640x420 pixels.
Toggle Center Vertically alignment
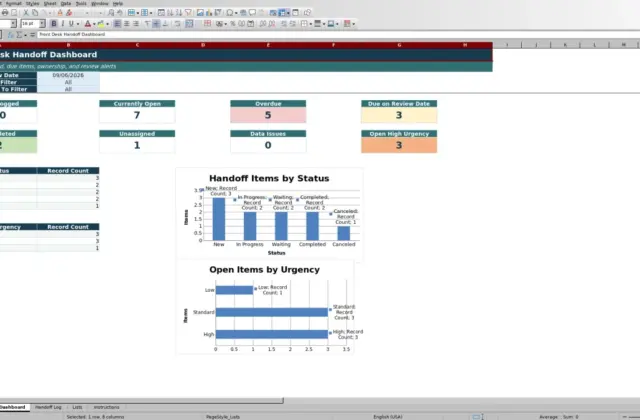[156, 24]
